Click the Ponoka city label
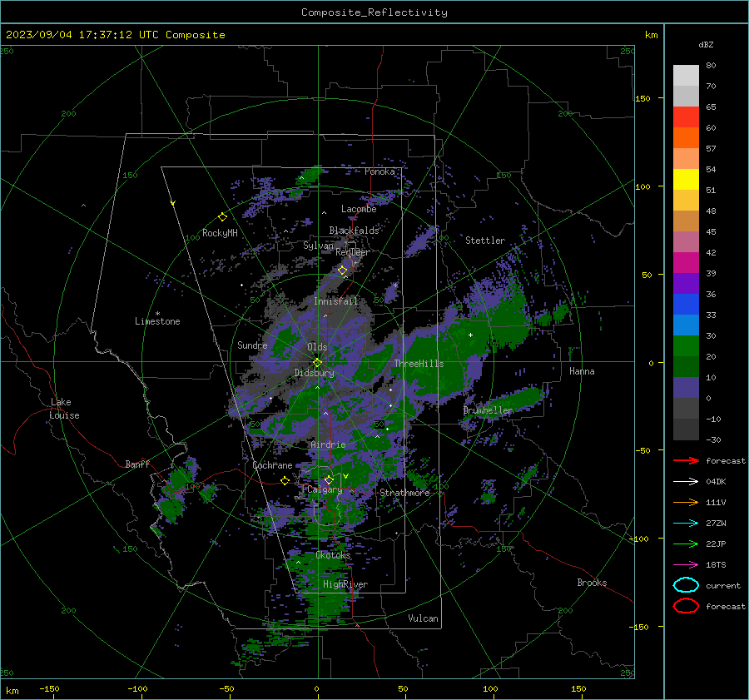This screenshot has width=749, height=700. click(x=379, y=171)
